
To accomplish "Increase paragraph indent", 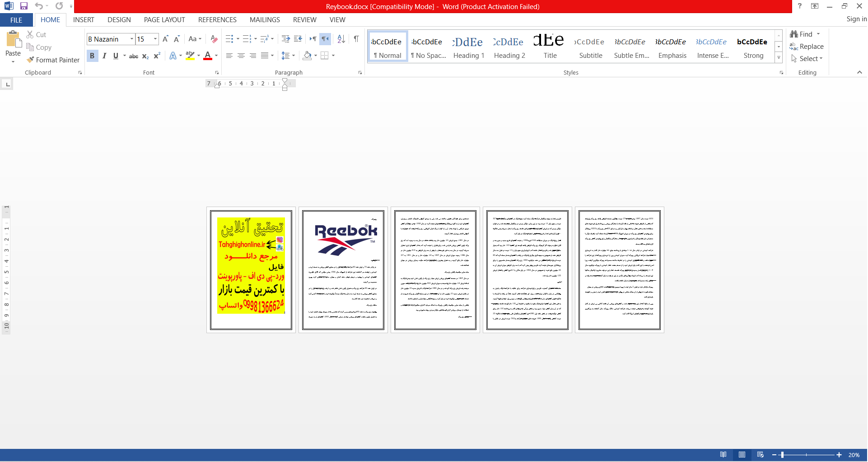I will point(285,39).
